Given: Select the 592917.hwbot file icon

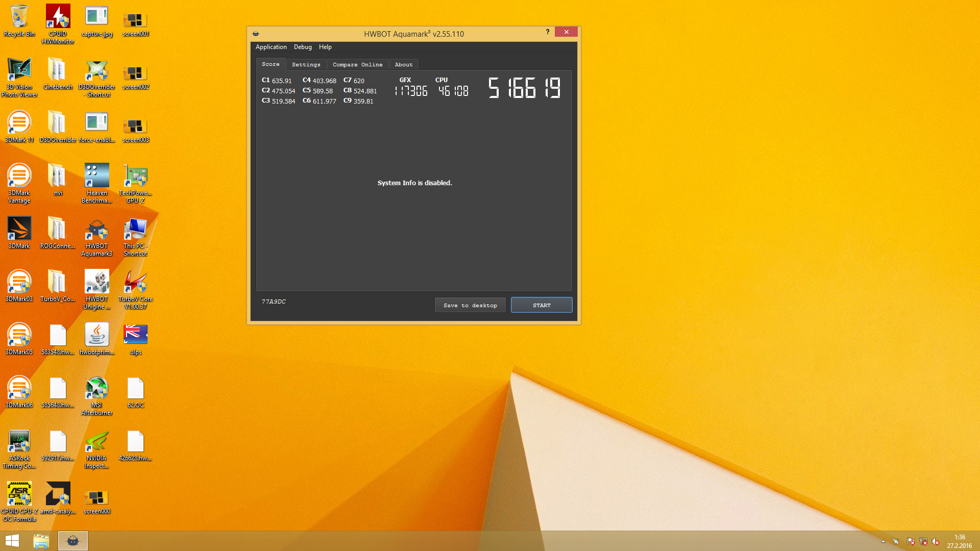Looking at the screenshot, I should tap(58, 445).
